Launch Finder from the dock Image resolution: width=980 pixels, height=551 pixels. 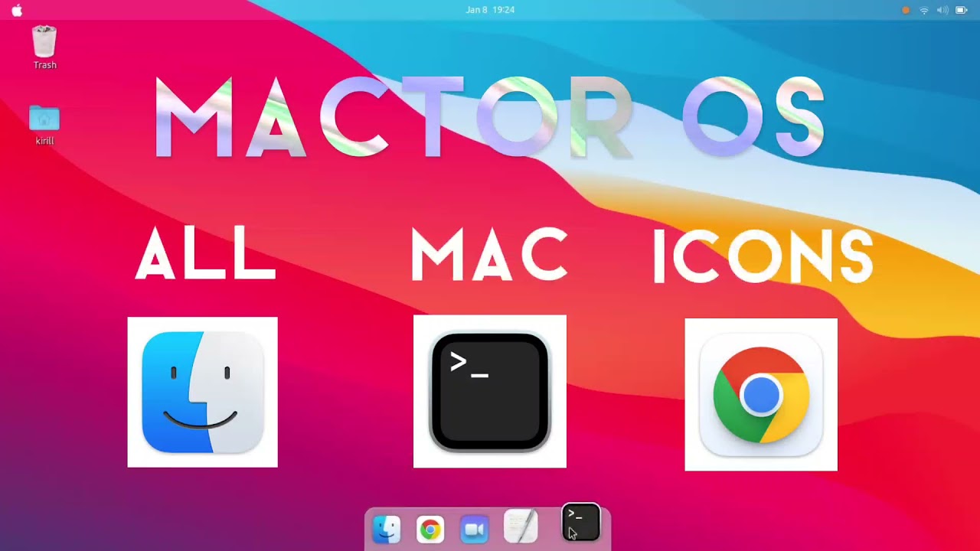pos(386,529)
